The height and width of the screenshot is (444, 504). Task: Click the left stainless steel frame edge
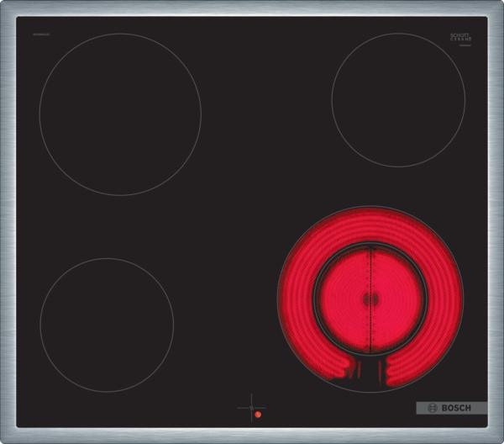8,222
